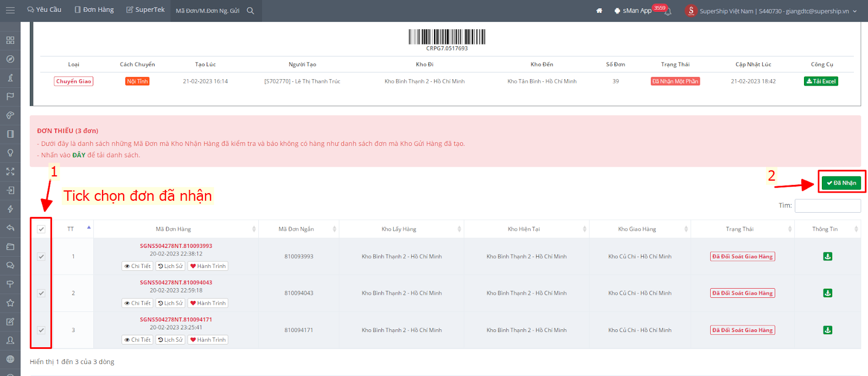
Task: Select the flag icon in sidebar
Action: click(10, 97)
